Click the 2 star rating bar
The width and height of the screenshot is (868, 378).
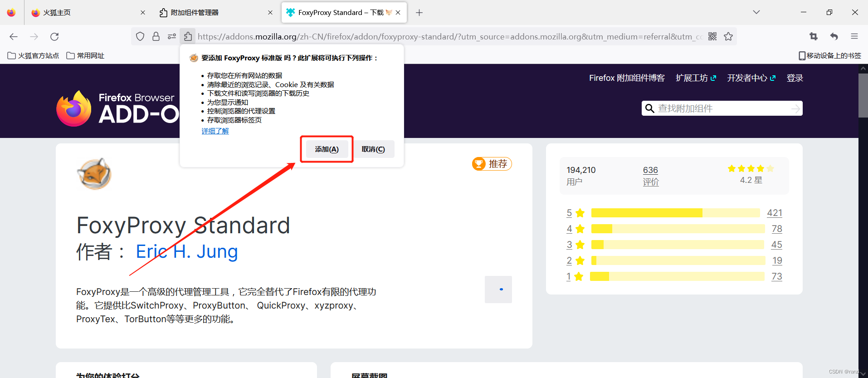point(678,260)
